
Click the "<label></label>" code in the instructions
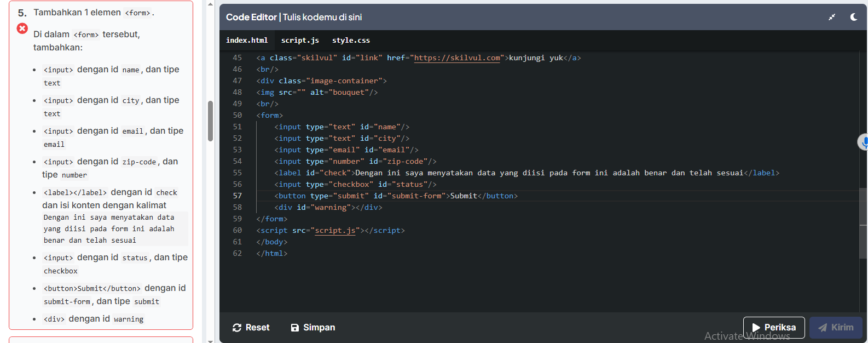(75, 192)
